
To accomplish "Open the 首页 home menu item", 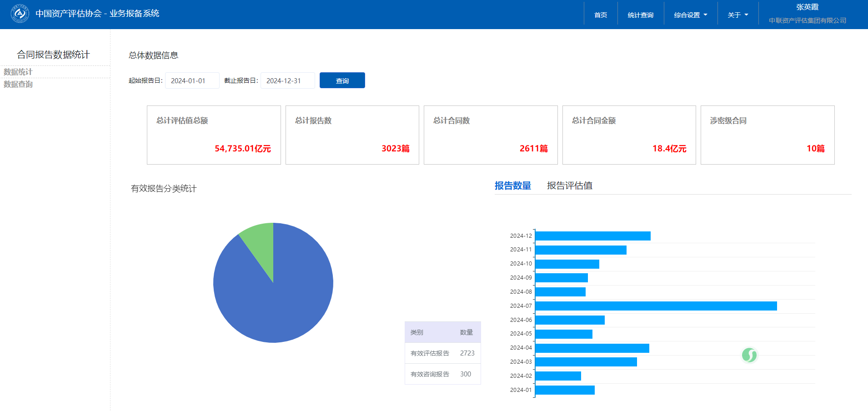I will click(x=600, y=15).
